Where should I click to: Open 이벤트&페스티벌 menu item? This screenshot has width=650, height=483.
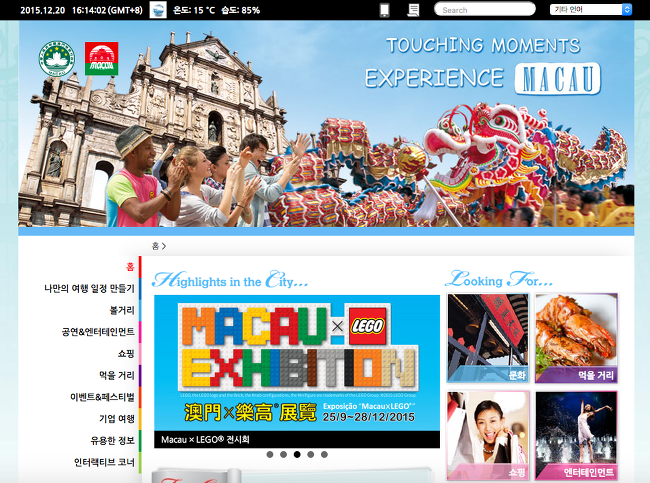102,397
